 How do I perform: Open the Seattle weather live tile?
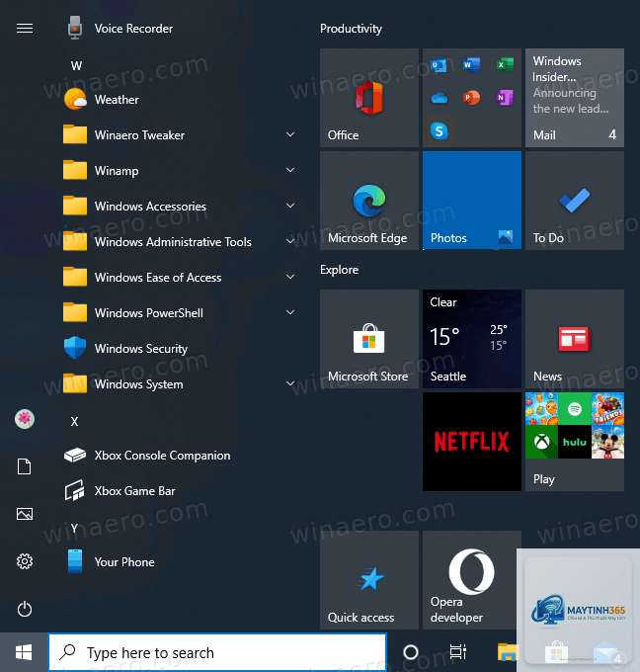[472, 339]
